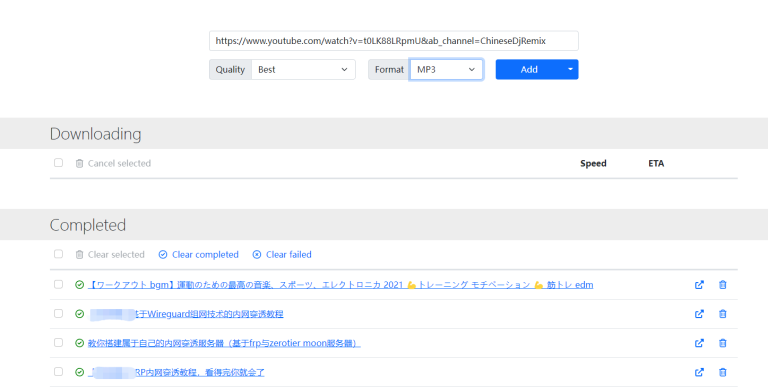Click the Format label

pos(389,70)
